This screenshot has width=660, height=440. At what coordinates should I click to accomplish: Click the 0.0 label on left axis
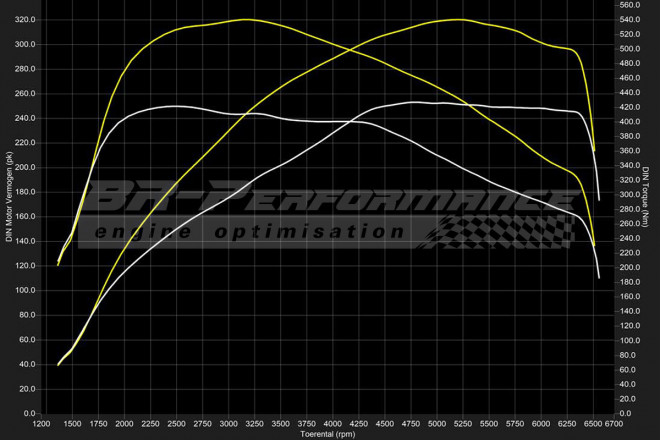pyautogui.click(x=29, y=413)
